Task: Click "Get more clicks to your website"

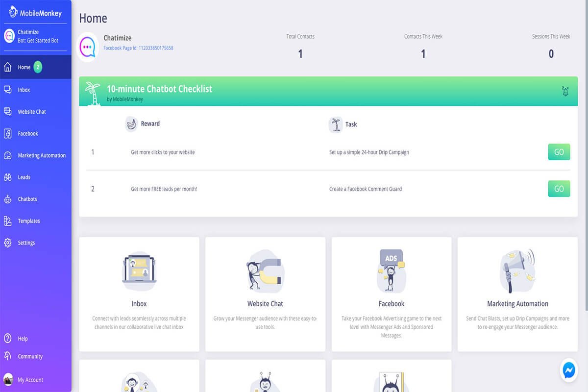Action: click(x=163, y=152)
